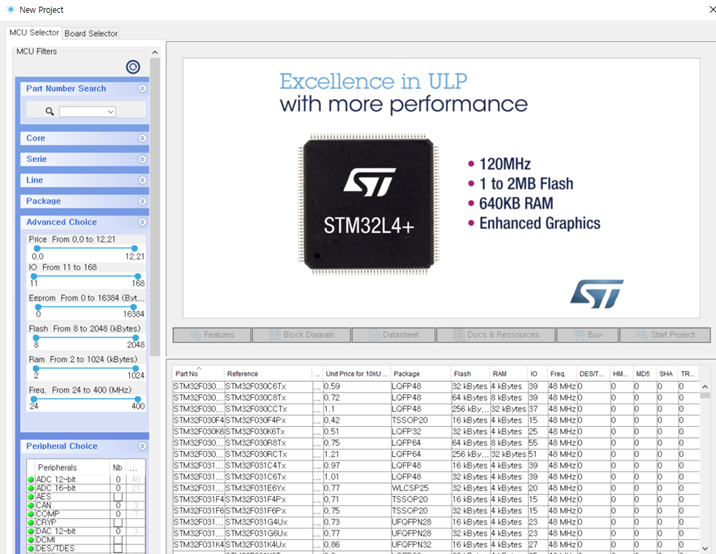Enable the CRYP peripheral checkbox
This screenshot has width=716, height=554.
[118, 522]
